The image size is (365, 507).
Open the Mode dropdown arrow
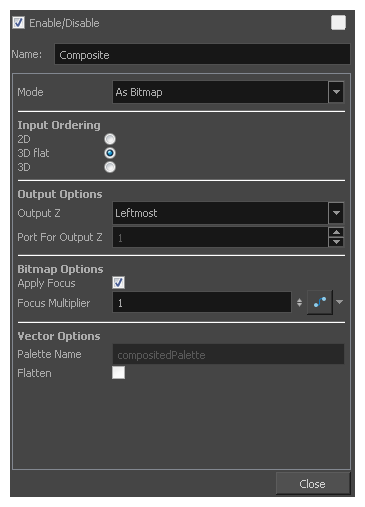tap(336, 92)
